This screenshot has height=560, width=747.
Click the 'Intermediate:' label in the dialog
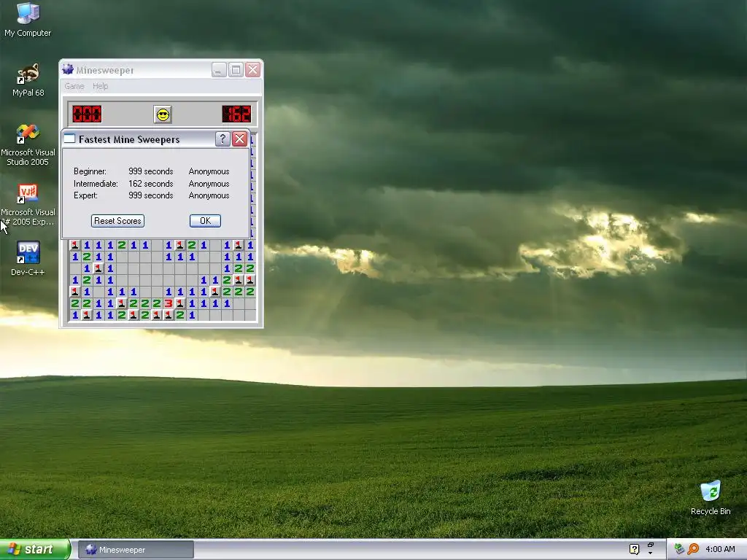[x=96, y=184]
